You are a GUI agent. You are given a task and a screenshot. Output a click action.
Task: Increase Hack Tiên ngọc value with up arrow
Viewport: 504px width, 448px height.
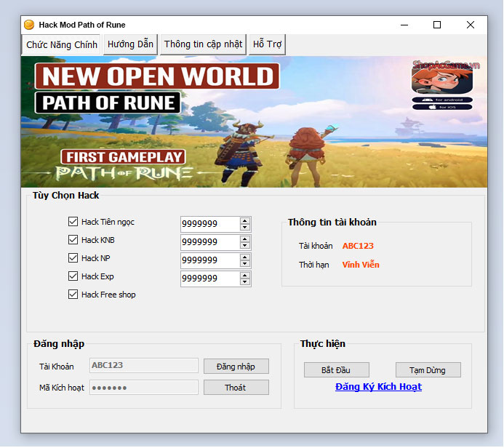[245, 221]
